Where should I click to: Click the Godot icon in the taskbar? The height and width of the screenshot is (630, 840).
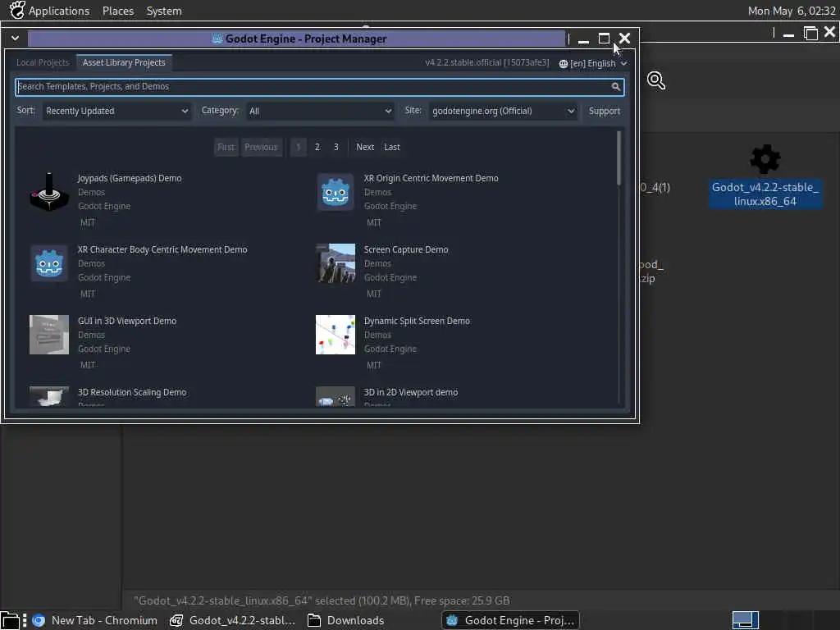452,620
